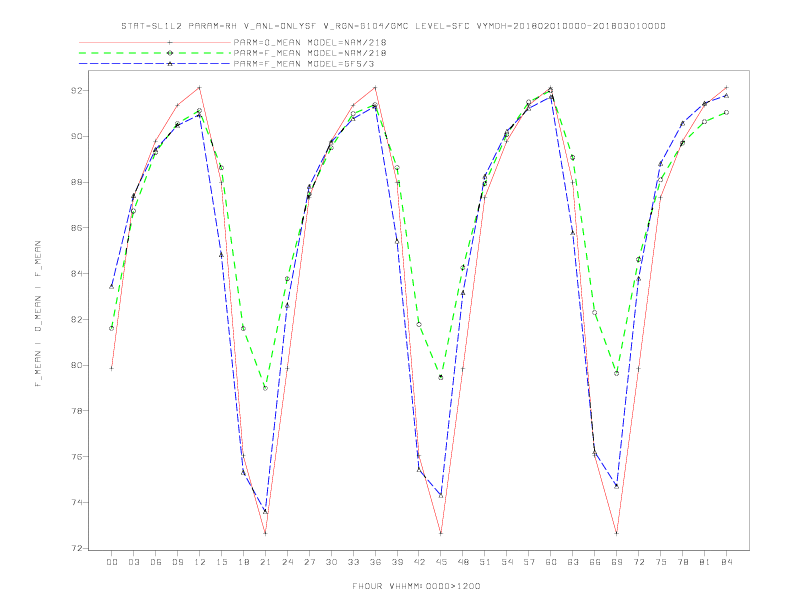
Task: Click y-axis tick label 72
Action: click(x=77, y=548)
